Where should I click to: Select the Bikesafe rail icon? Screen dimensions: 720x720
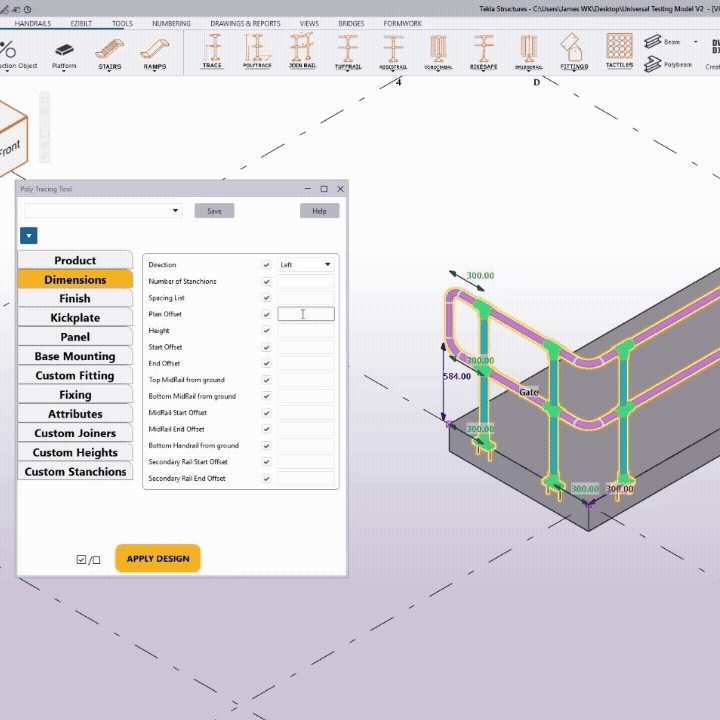pos(484,50)
